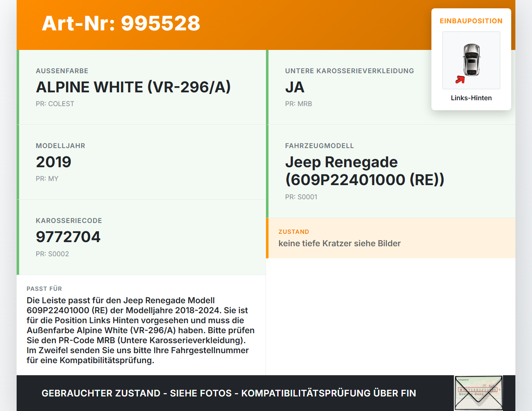The height and width of the screenshot is (411, 532).
Task: Select body code 9772704
Action: [x=68, y=237]
